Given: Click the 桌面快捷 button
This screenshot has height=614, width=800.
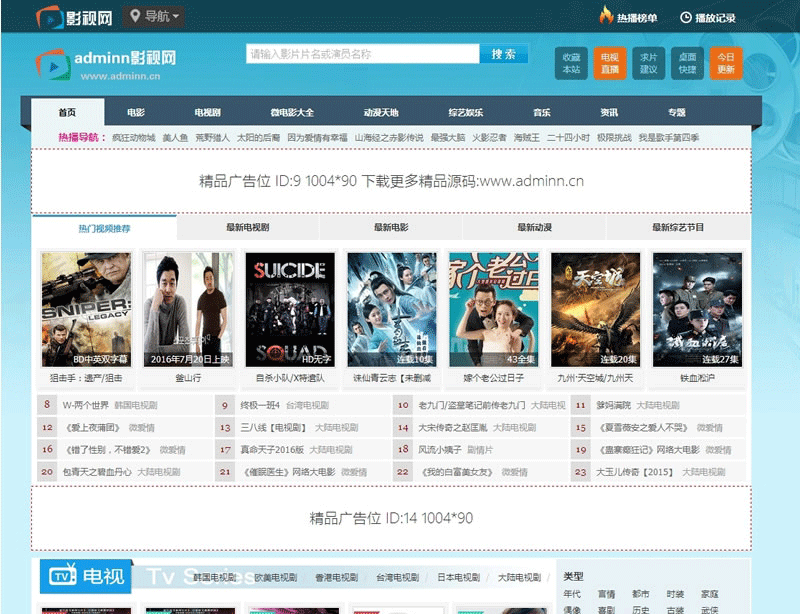Looking at the screenshot, I should 687,63.
